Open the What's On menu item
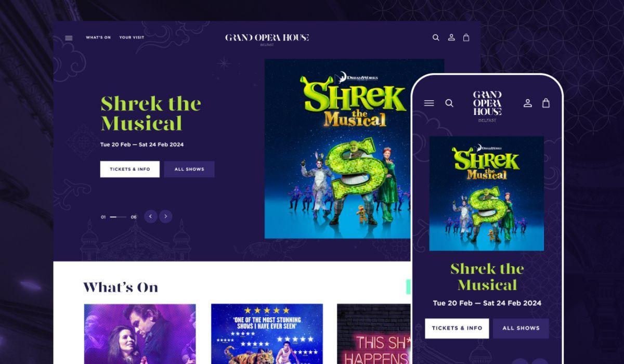This screenshot has height=364, width=624. 98,37
